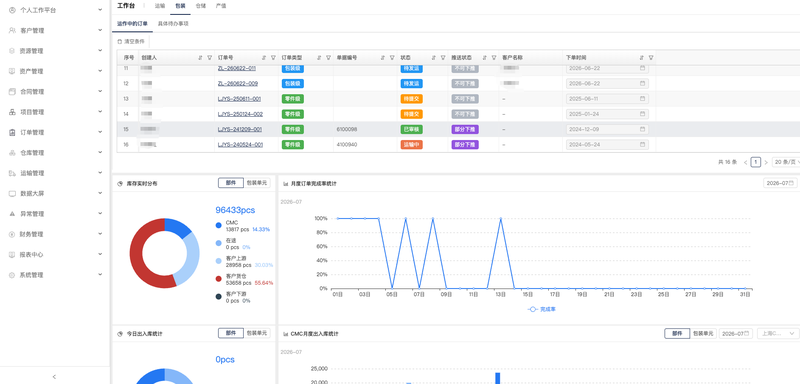Sort the 订单号 column

(264, 58)
